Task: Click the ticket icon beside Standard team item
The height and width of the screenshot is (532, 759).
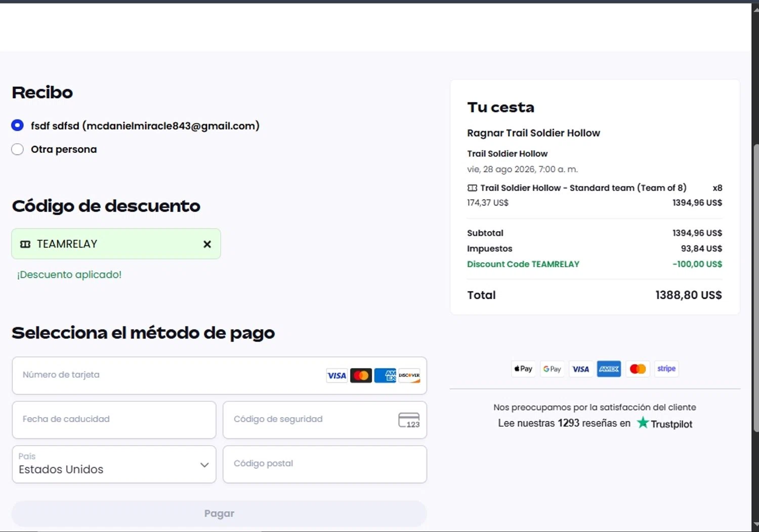Action: pos(472,188)
